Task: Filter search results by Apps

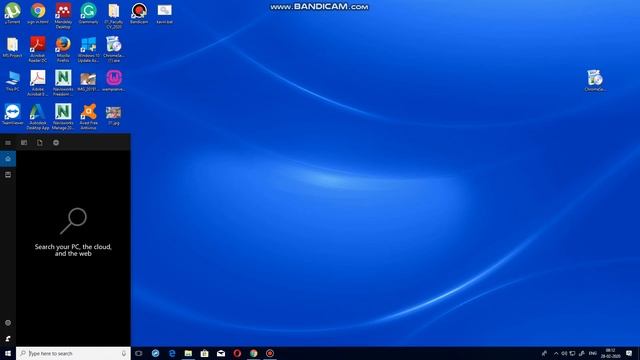Action: coord(24,142)
